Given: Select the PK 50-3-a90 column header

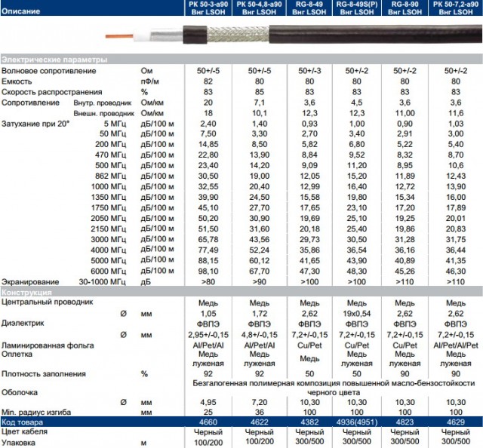Looking at the screenshot, I should coord(208,9).
